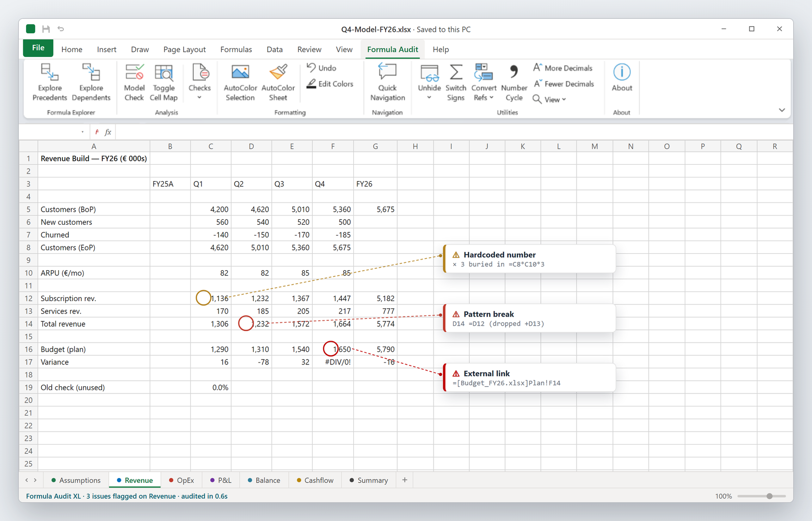Click the next sheet scroll arrow
Image resolution: width=812 pixels, height=521 pixels.
(35, 480)
